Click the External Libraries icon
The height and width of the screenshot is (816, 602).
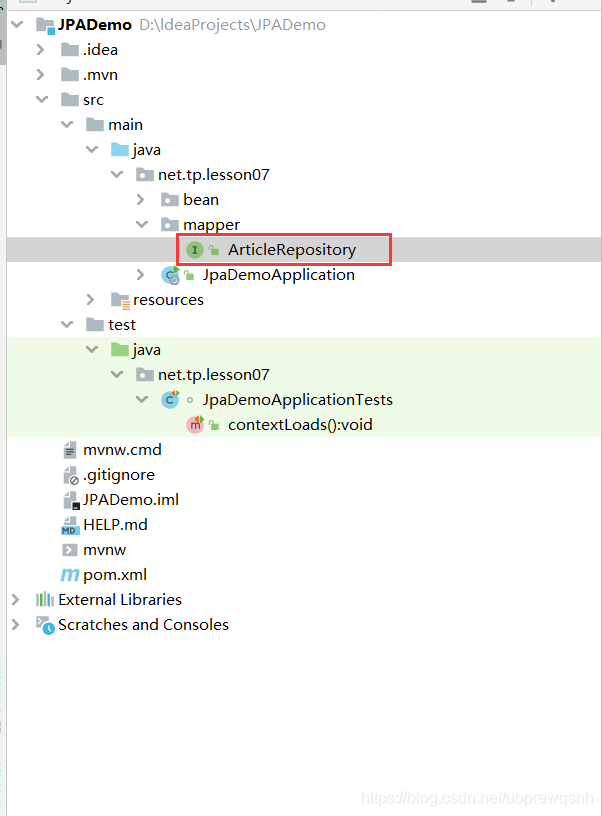click(45, 600)
